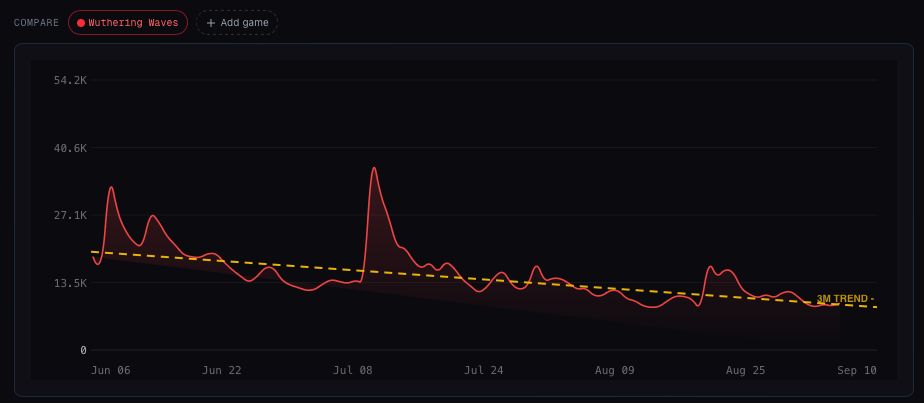Click the 54.2K y-axis label
This screenshot has height=403, width=924.
[x=70, y=80]
